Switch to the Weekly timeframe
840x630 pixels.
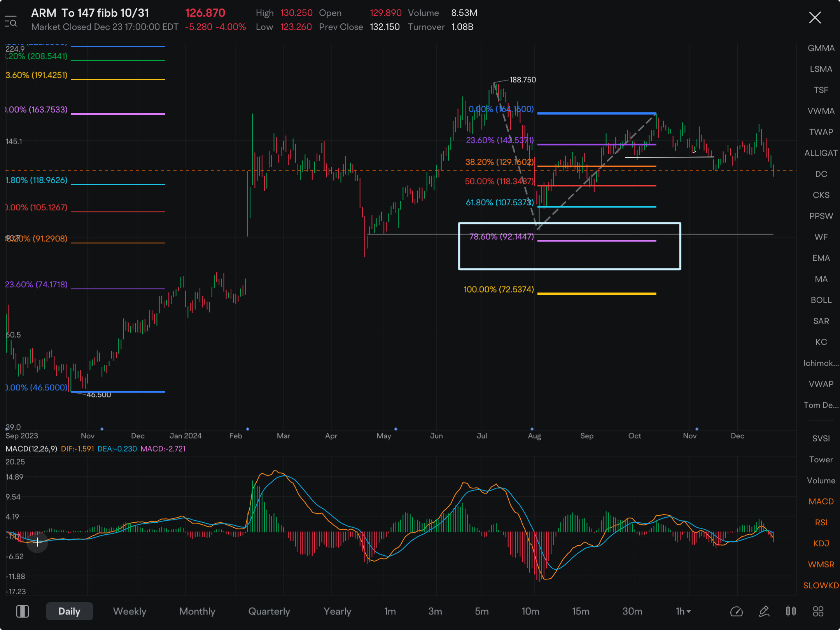(129, 611)
